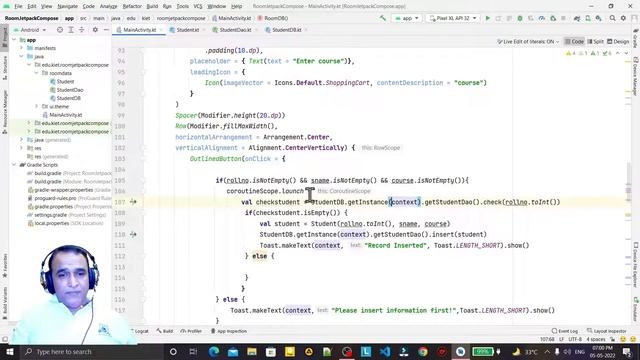Open File Explorer from taskbar

[x=252, y=351]
